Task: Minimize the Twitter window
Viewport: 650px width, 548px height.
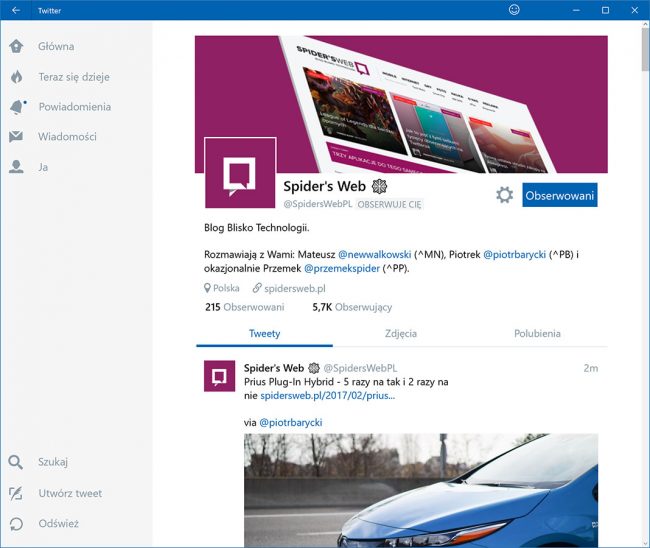Action: pyautogui.click(x=576, y=10)
